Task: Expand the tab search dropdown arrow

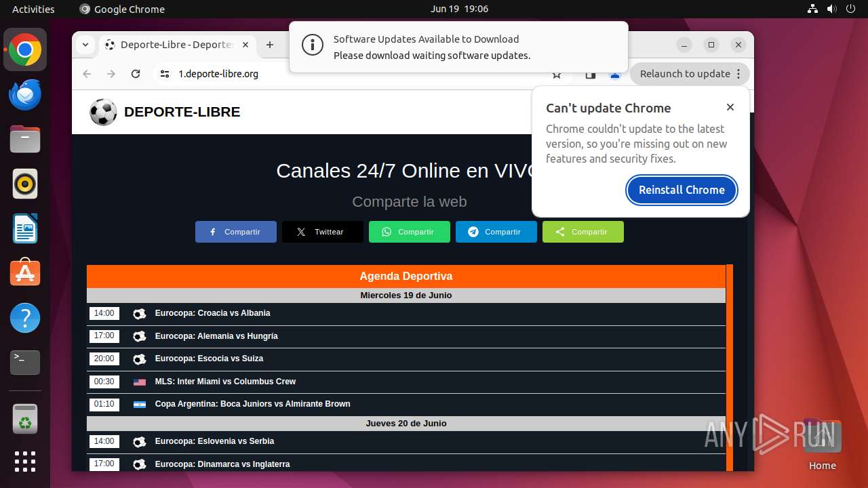Action: tap(85, 45)
